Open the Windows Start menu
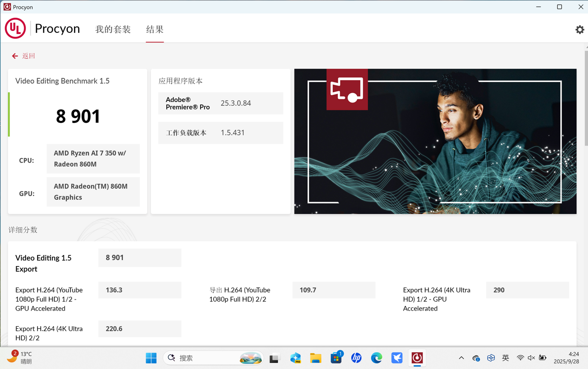 coord(151,358)
